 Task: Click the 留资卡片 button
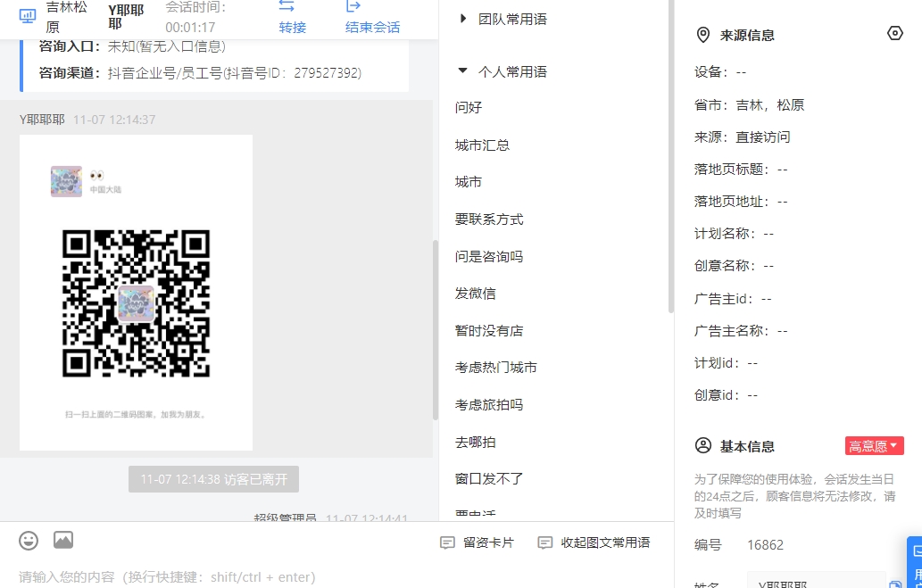[x=477, y=542]
